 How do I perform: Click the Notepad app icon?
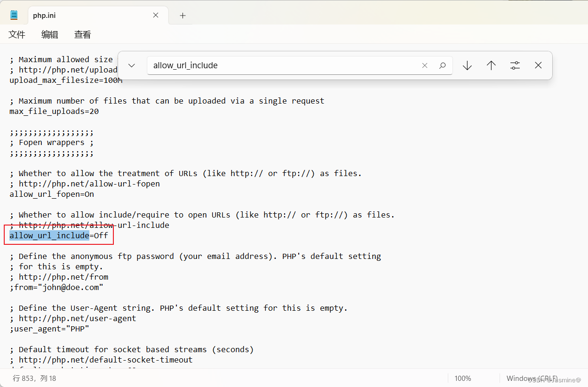pyautogui.click(x=13, y=14)
